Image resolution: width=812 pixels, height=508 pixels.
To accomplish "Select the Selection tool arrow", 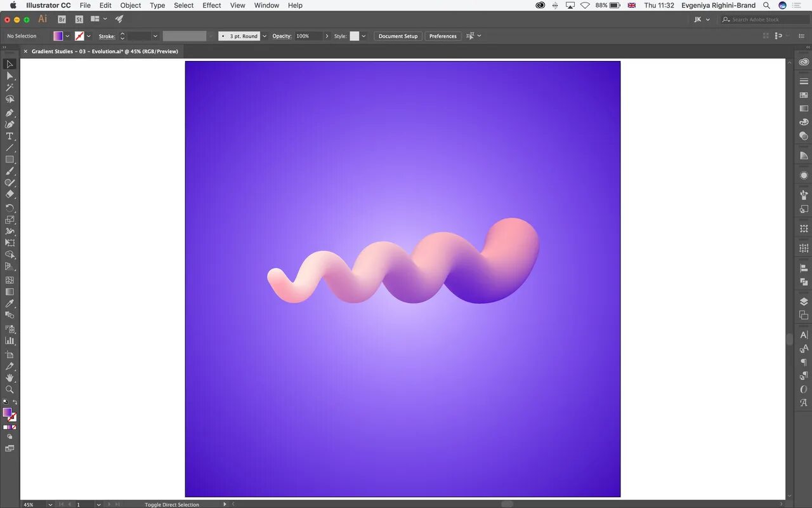I will point(10,64).
